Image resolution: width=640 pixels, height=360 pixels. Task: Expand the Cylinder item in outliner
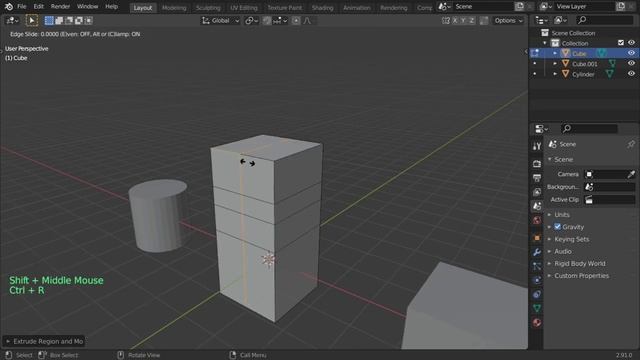[x=555, y=74]
